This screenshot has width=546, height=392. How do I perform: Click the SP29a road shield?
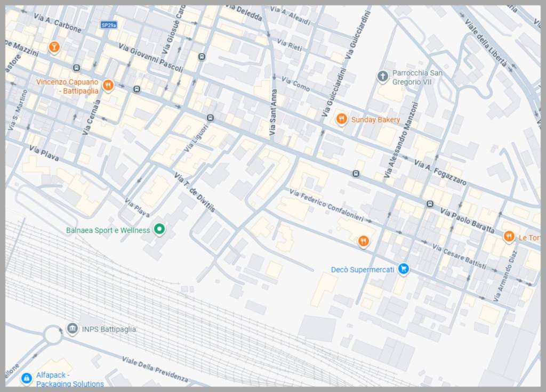(109, 25)
